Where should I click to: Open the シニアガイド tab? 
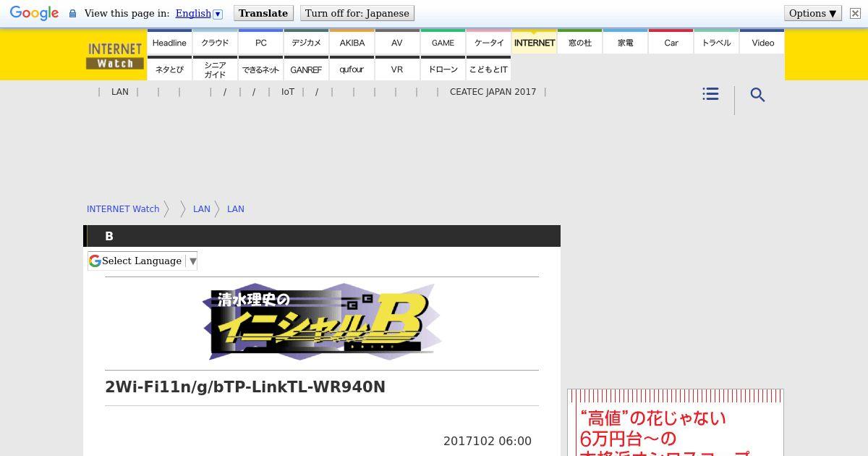(215, 69)
